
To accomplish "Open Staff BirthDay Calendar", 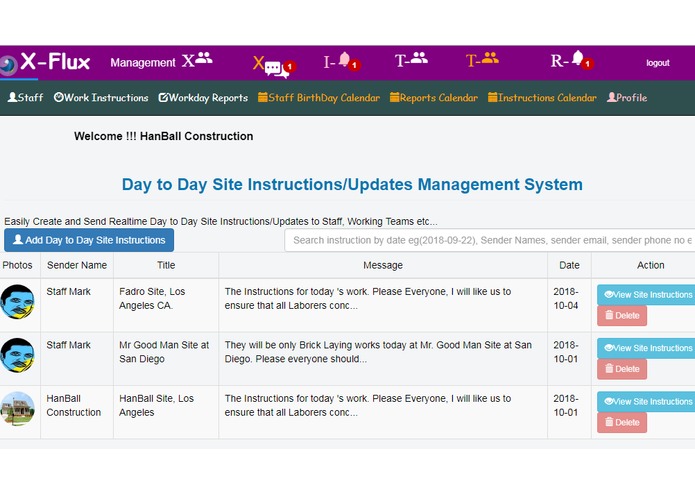I will pos(319,97).
